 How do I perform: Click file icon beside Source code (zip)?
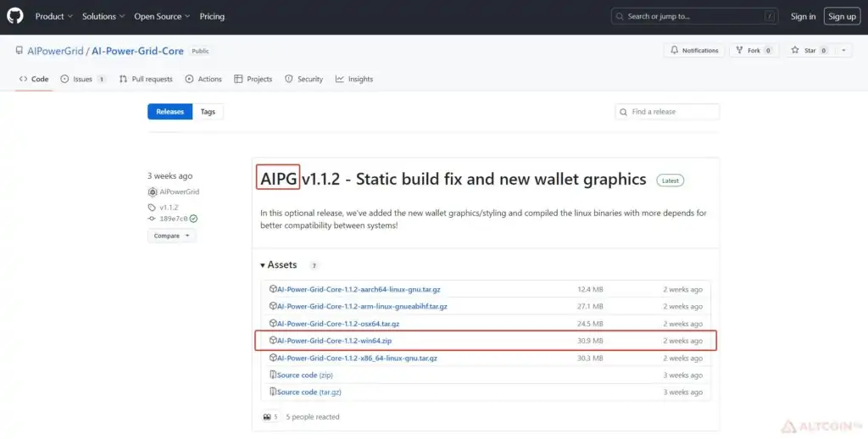click(273, 375)
